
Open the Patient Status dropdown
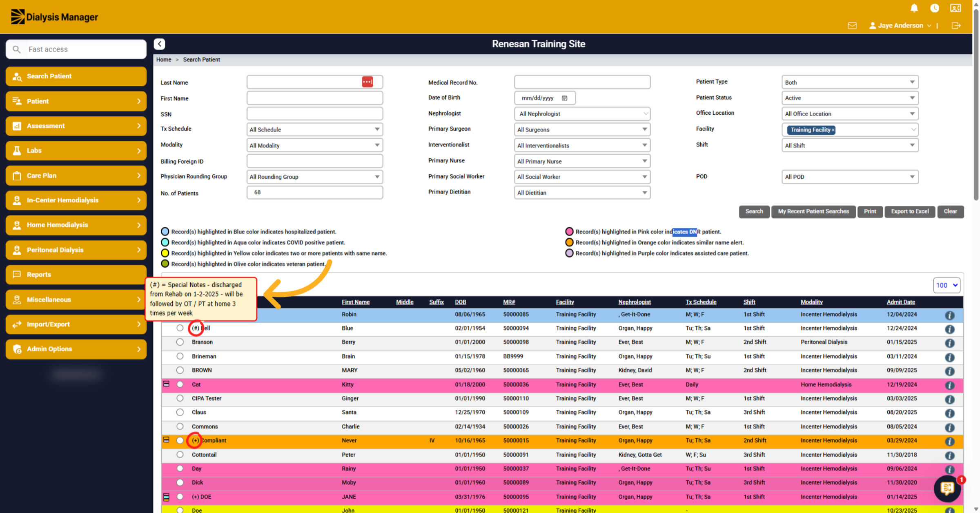pyautogui.click(x=850, y=98)
